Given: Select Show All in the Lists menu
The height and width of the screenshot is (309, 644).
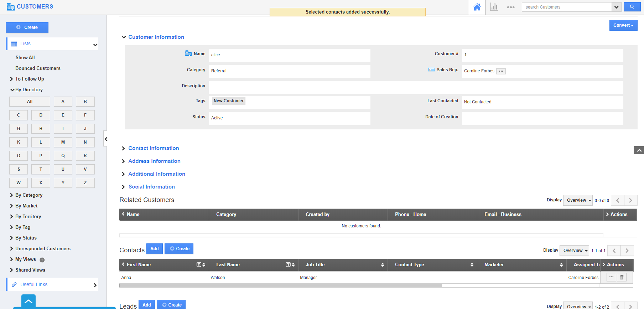Looking at the screenshot, I should pos(25,57).
